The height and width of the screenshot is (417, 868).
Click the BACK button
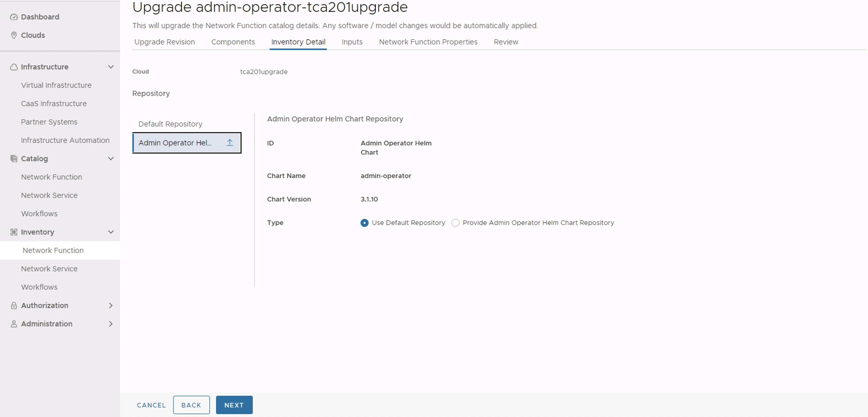pyautogui.click(x=191, y=405)
